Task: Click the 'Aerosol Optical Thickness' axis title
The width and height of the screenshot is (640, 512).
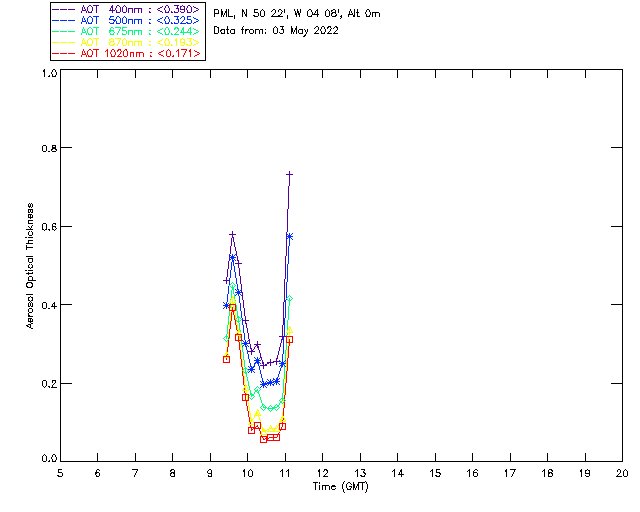Action: pos(30,266)
